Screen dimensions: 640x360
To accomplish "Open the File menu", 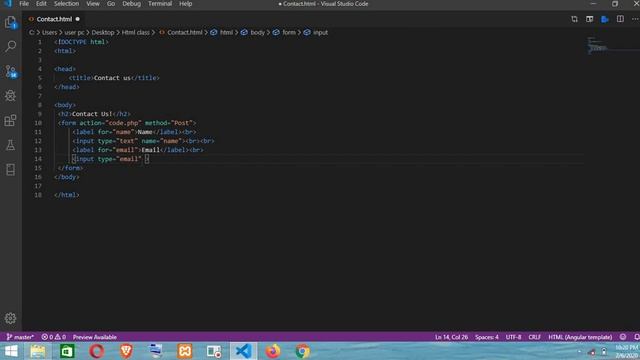I will click(x=24, y=4).
